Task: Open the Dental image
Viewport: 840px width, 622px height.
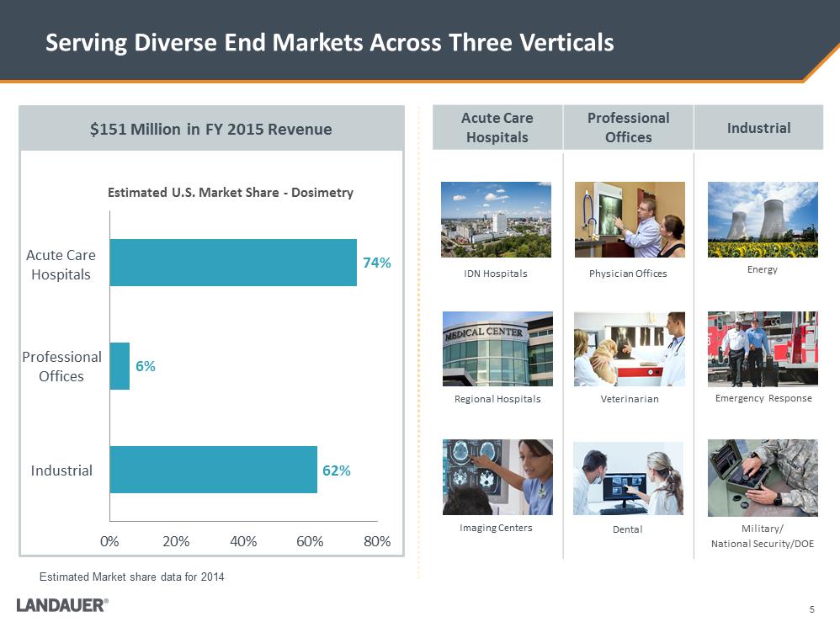Action: pos(628,478)
